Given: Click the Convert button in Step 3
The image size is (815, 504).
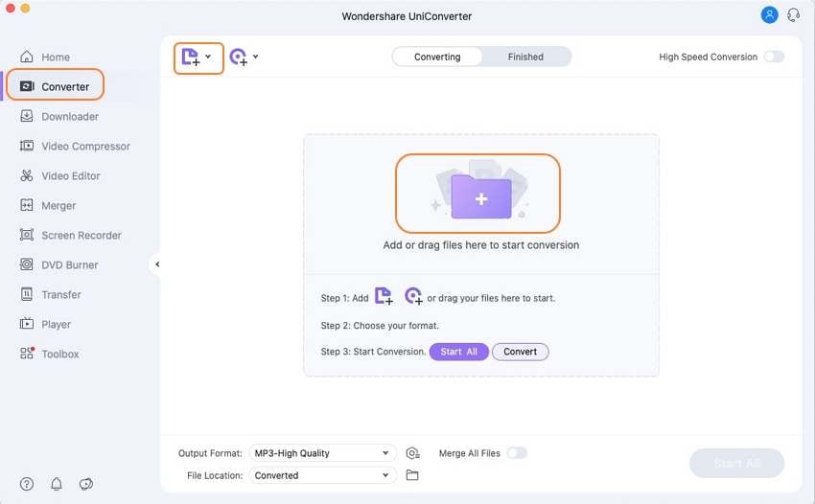Looking at the screenshot, I should [520, 352].
